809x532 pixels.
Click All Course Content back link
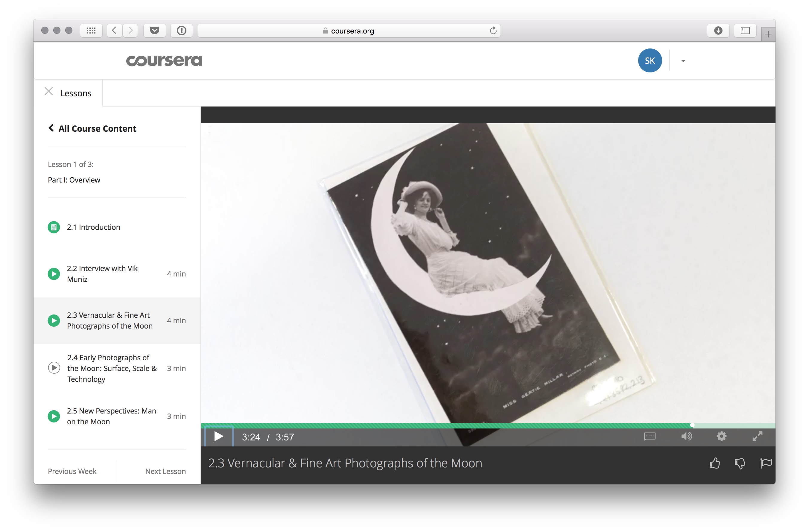pyautogui.click(x=92, y=128)
